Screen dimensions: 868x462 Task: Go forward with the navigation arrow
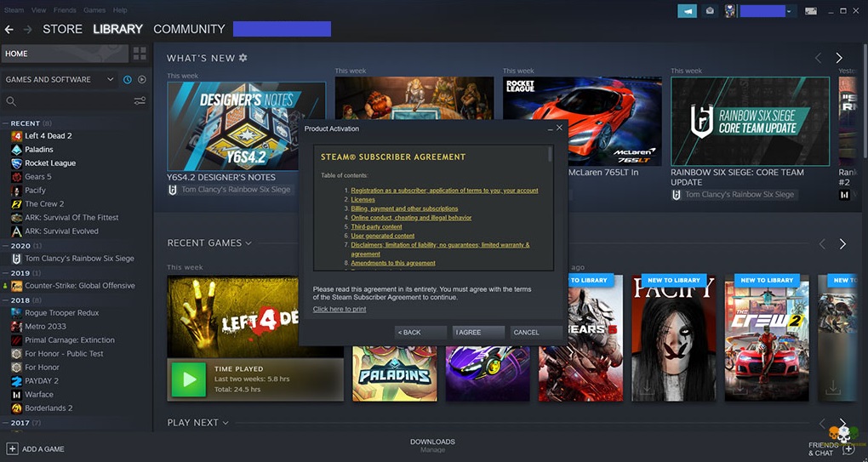pyautogui.click(x=28, y=29)
